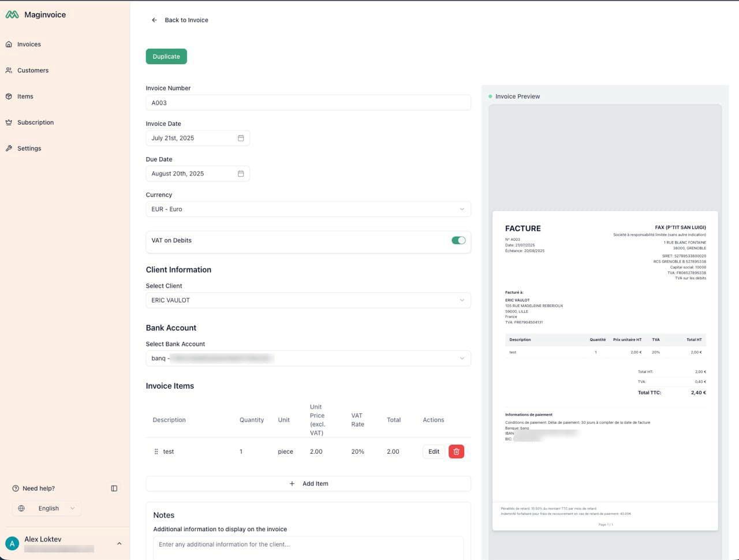
Task: Delete the test item with trash icon
Action: 456,451
